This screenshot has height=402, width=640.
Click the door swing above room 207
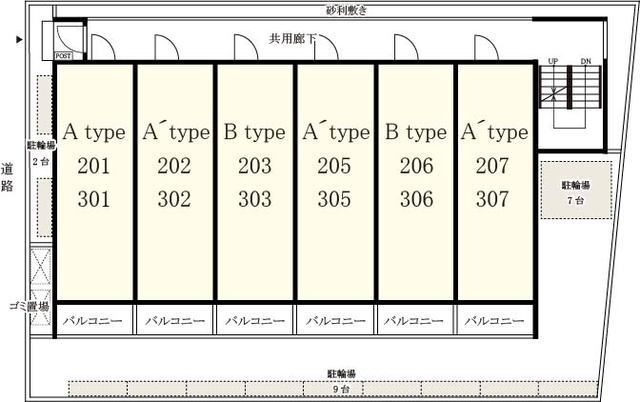tap(486, 47)
